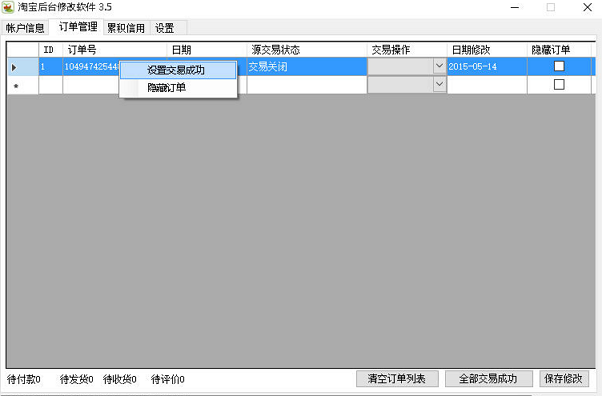Click the app icon in title bar
The image size is (602, 396).
[x=8, y=7]
